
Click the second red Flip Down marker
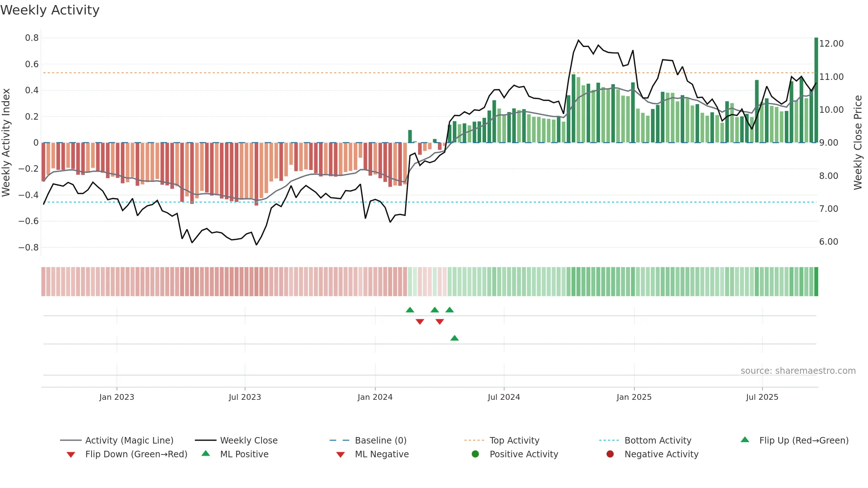click(440, 322)
